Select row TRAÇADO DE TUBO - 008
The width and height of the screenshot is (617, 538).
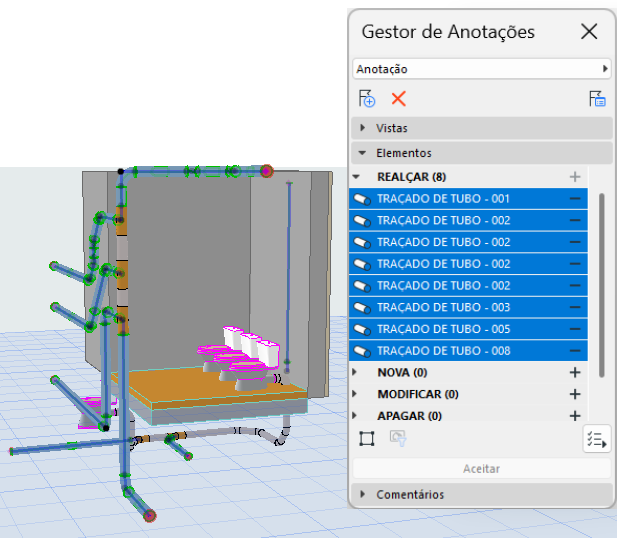(x=468, y=351)
